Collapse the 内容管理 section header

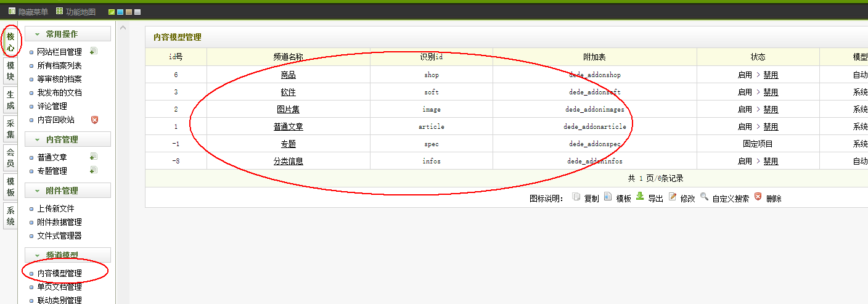pos(68,139)
